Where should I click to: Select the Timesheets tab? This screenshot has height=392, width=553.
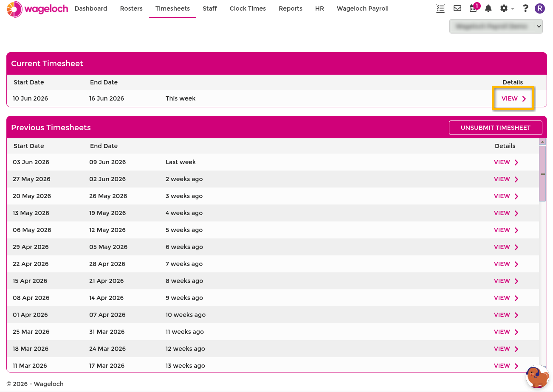(x=172, y=8)
